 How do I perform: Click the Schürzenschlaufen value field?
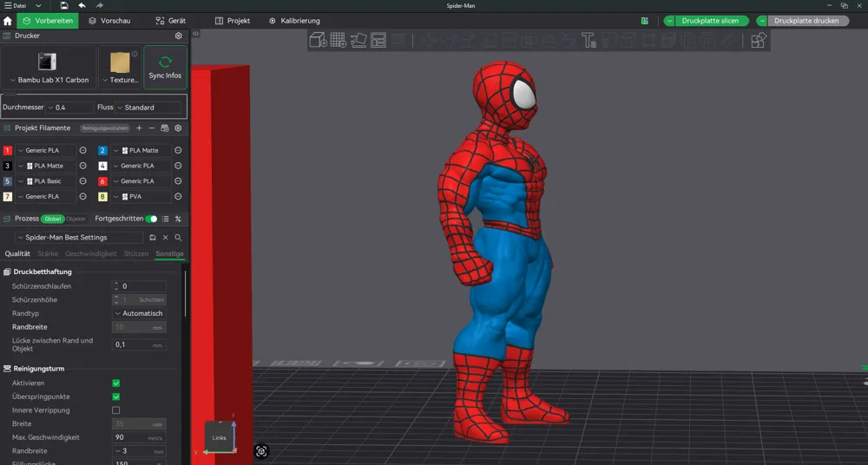coord(139,286)
